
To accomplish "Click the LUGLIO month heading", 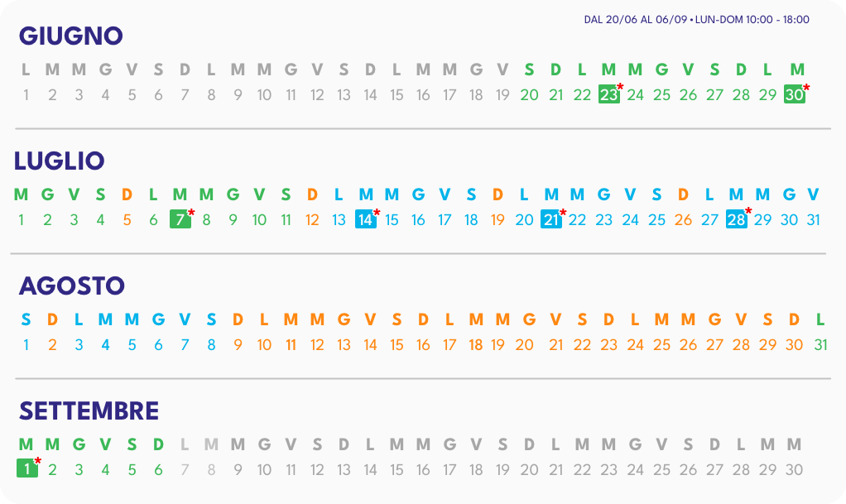I will 60,161.
